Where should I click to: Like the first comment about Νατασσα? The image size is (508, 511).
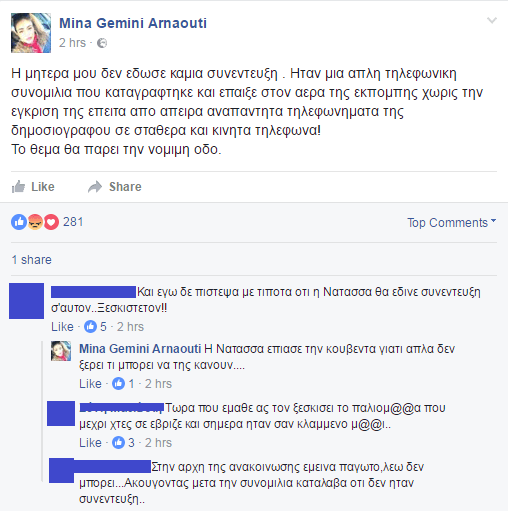[x=62, y=327]
